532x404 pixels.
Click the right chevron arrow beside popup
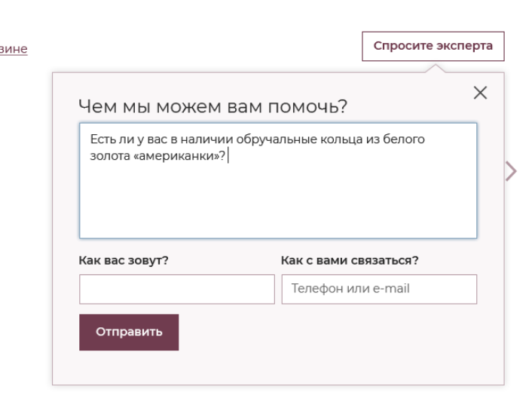(x=512, y=171)
